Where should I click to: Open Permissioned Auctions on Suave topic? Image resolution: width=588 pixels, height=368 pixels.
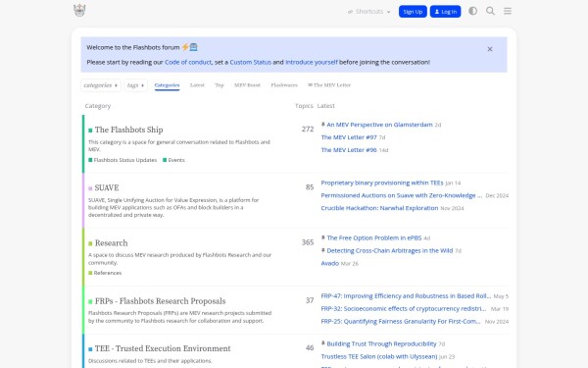pyautogui.click(x=401, y=195)
